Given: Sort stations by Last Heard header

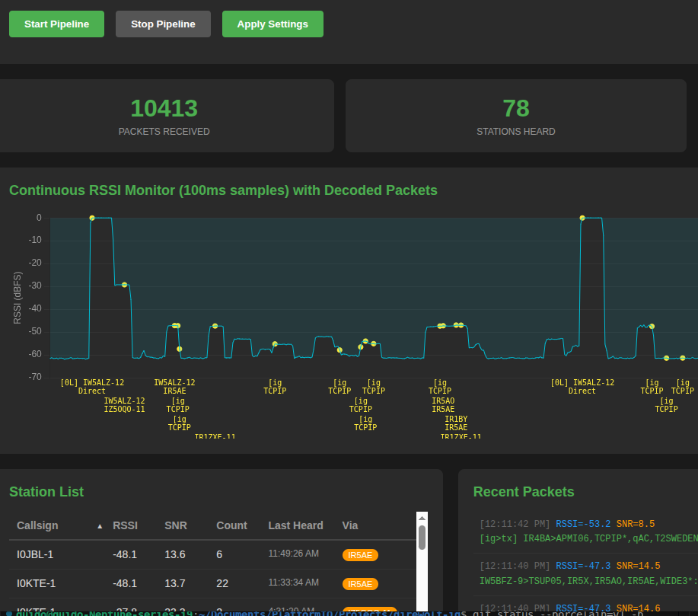Looking at the screenshot, I should (x=295, y=525).
